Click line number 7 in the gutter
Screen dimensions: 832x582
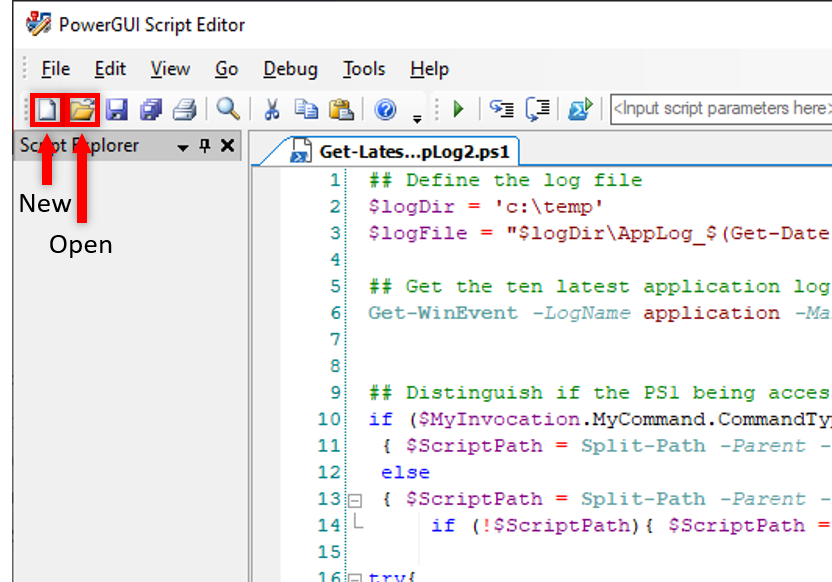click(334, 339)
